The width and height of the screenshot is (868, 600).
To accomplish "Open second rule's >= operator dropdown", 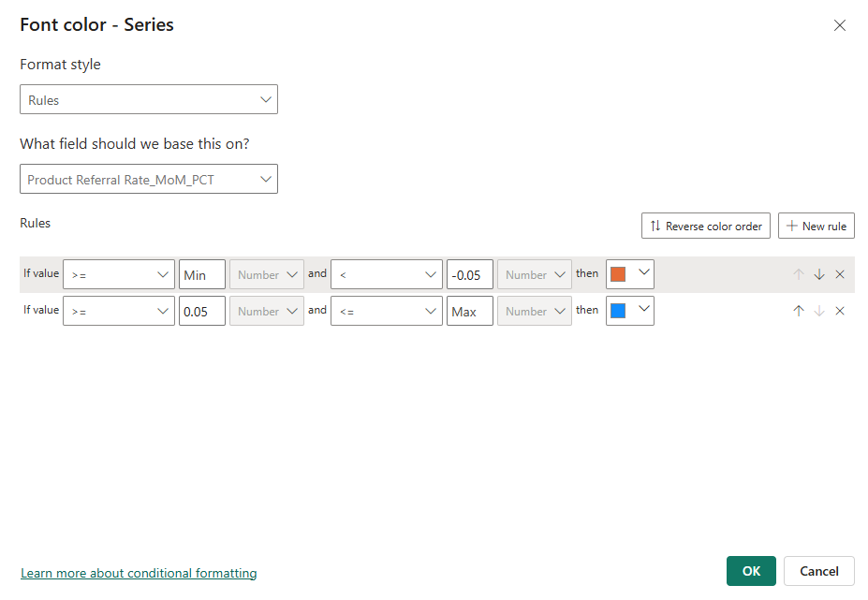I will (119, 311).
